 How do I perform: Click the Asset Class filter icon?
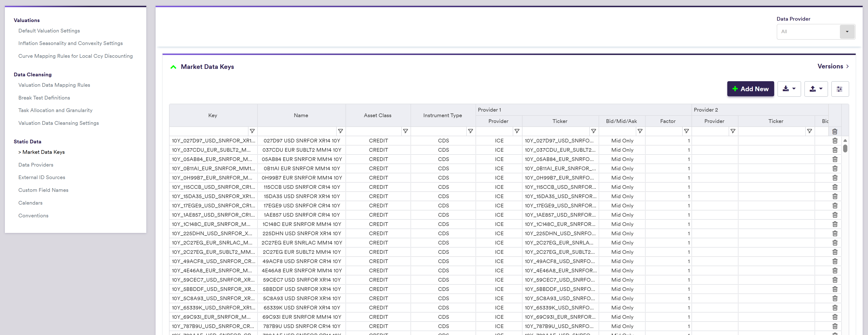tap(405, 131)
